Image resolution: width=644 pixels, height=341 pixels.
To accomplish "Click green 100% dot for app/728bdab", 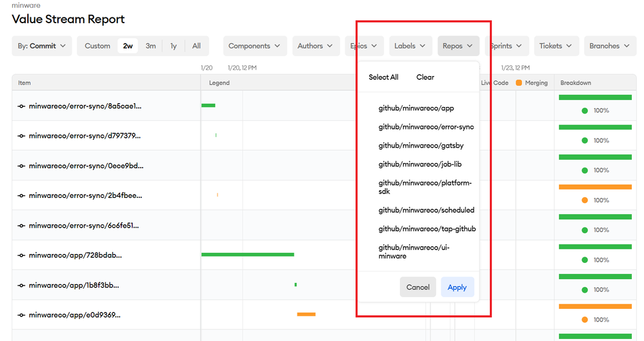I will (585, 260).
